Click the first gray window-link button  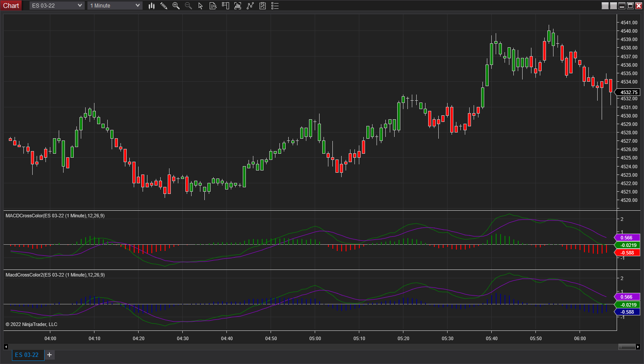pyautogui.click(x=605, y=6)
